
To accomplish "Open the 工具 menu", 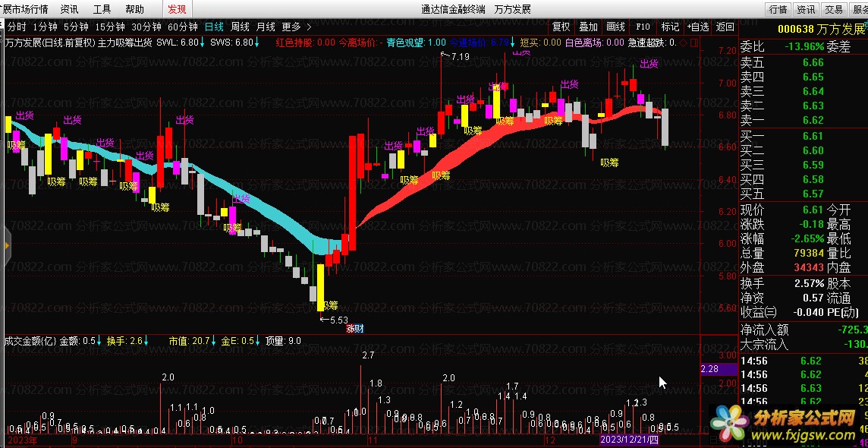I will pyautogui.click(x=102, y=9).
